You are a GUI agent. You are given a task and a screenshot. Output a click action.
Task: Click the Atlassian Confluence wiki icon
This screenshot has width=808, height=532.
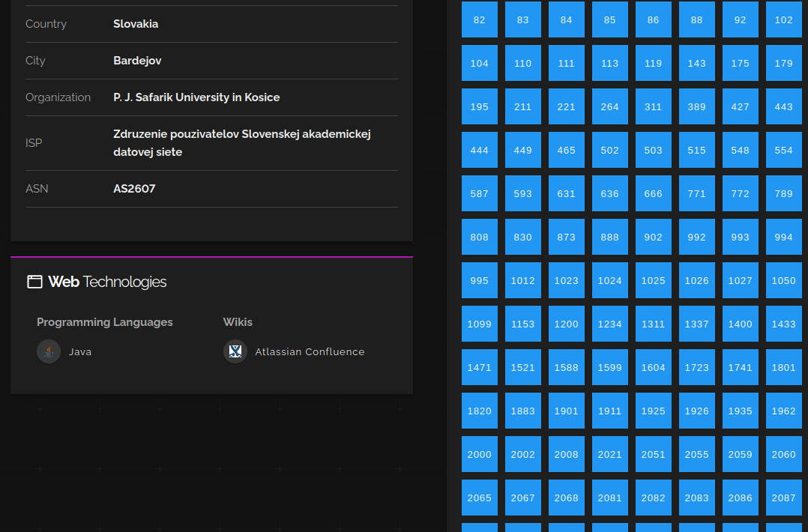[x=235, y=351]
